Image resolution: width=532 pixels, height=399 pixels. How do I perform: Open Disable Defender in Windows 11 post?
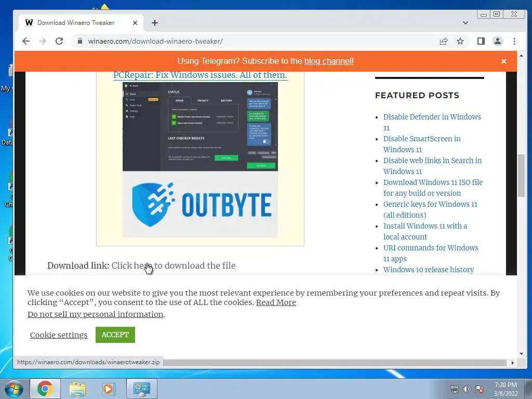[x=432, y=122]
